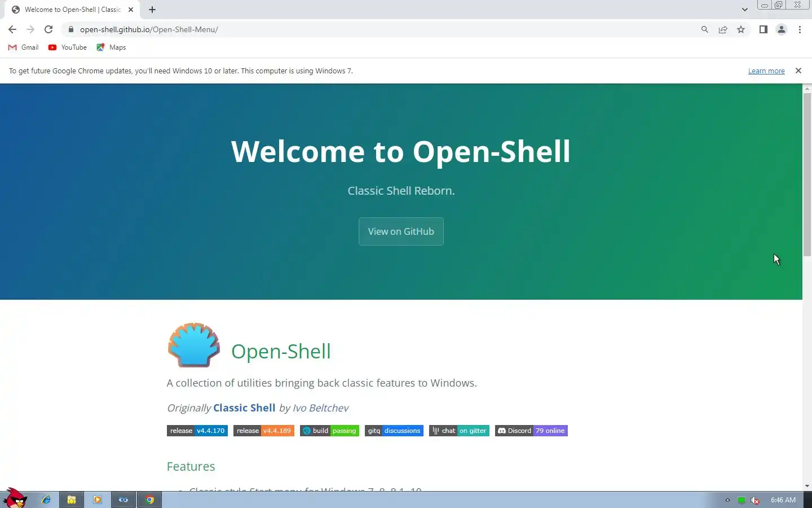Viewport: 812px width, 508px height.
Task: Open the YouTube bookmark
Action: click(x=68, y=47)
